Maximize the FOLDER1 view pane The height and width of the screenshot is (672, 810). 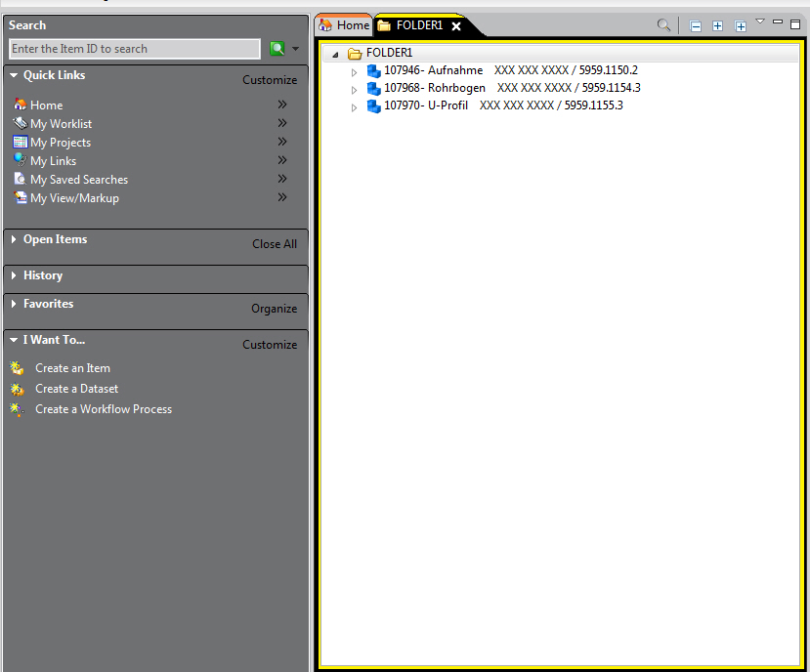coord(795,24)
